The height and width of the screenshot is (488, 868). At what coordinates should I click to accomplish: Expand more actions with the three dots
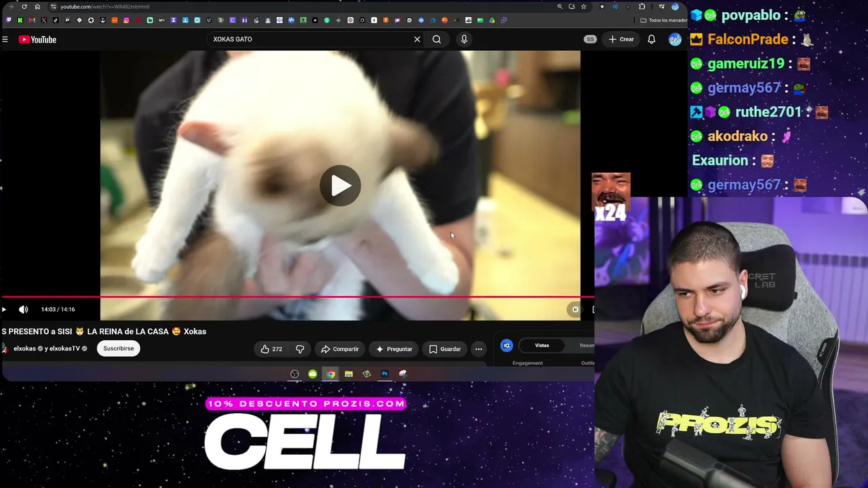[479, 349]
